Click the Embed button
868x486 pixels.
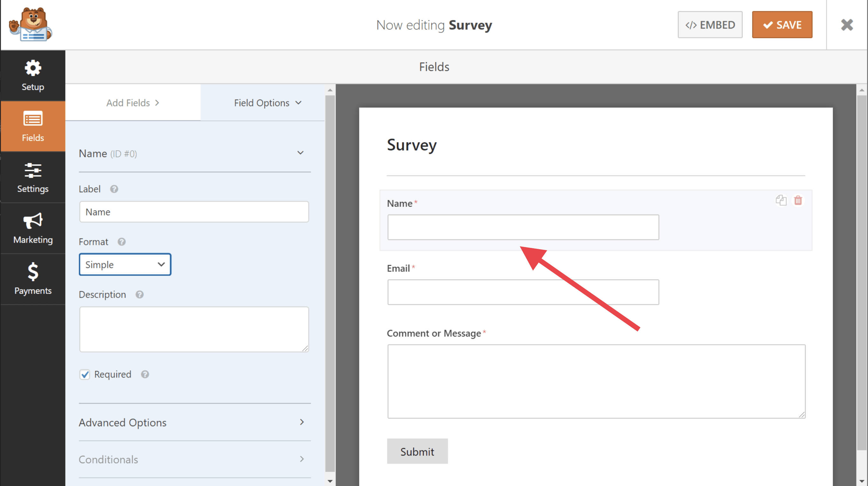pyautogui.click(x=710, y=25)
